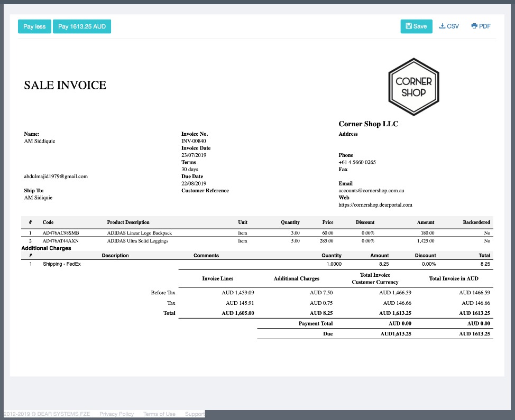Click the CSV download arrow icon

(443, 26)
